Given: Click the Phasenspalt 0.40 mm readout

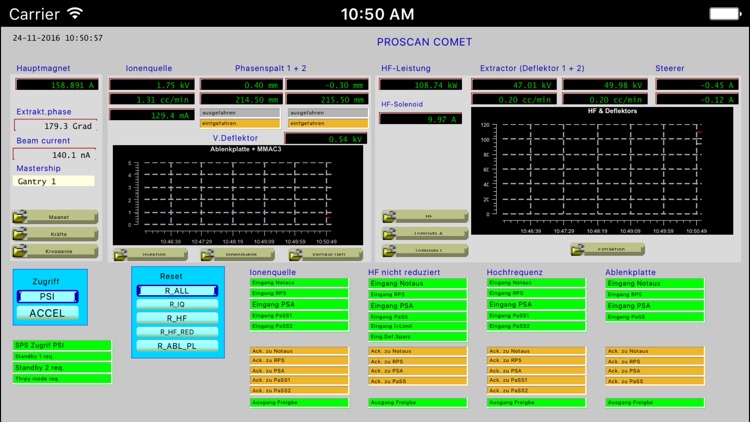Looking at the screenshot, I should tap(242, 85).
